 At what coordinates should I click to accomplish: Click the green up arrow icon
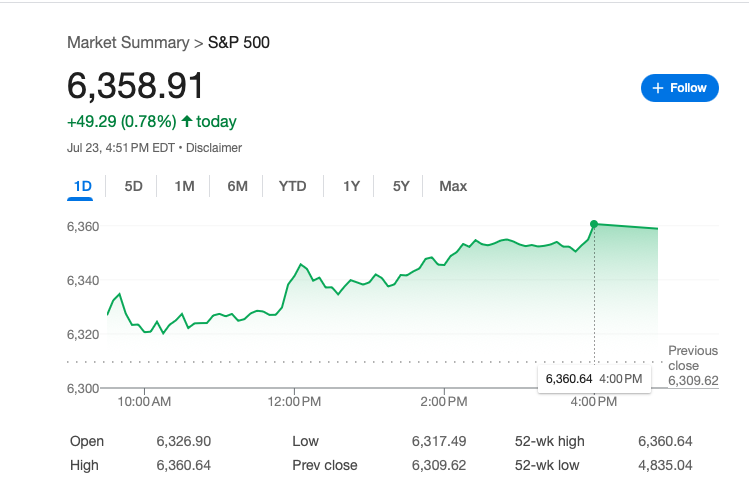186,122
